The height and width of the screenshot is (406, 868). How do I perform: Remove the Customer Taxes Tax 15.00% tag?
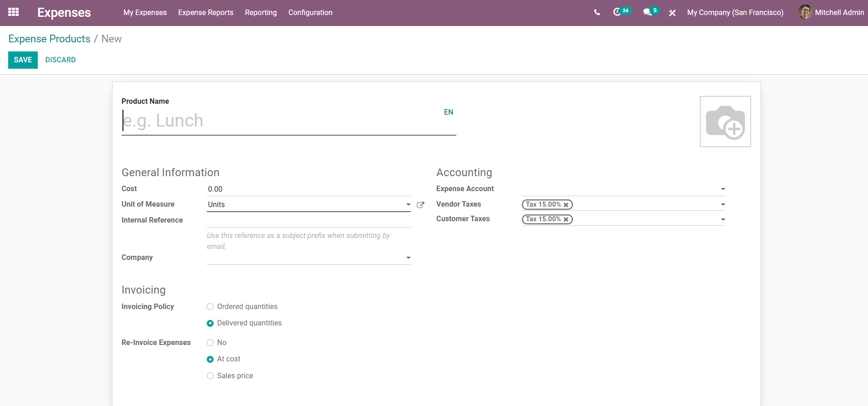pyautogui.click(x=566, y=219)
